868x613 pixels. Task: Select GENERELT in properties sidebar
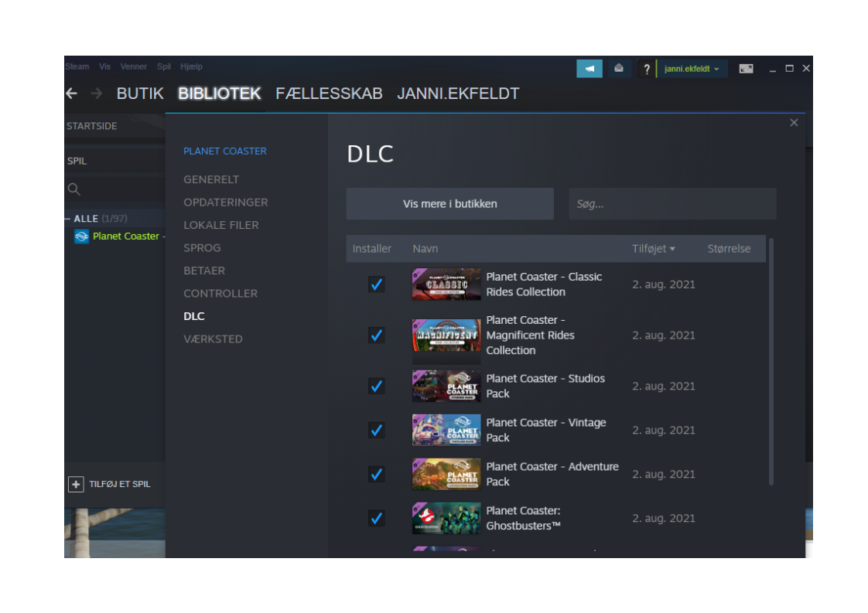click(211, 180)
